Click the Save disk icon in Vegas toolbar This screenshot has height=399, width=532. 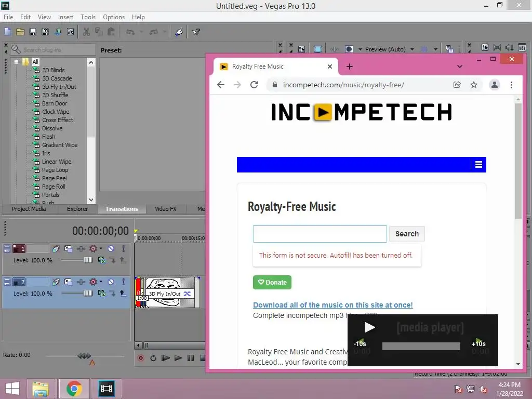click(33, 32)
